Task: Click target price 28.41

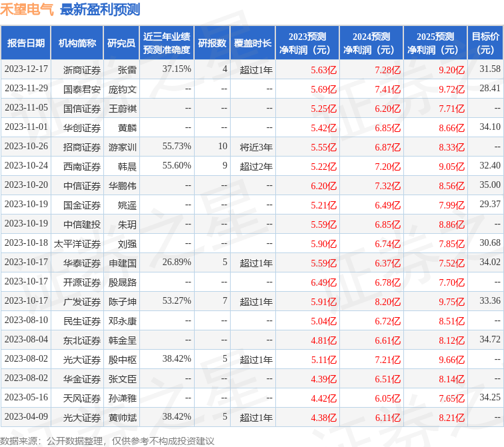Action: (x=490, y=89)
